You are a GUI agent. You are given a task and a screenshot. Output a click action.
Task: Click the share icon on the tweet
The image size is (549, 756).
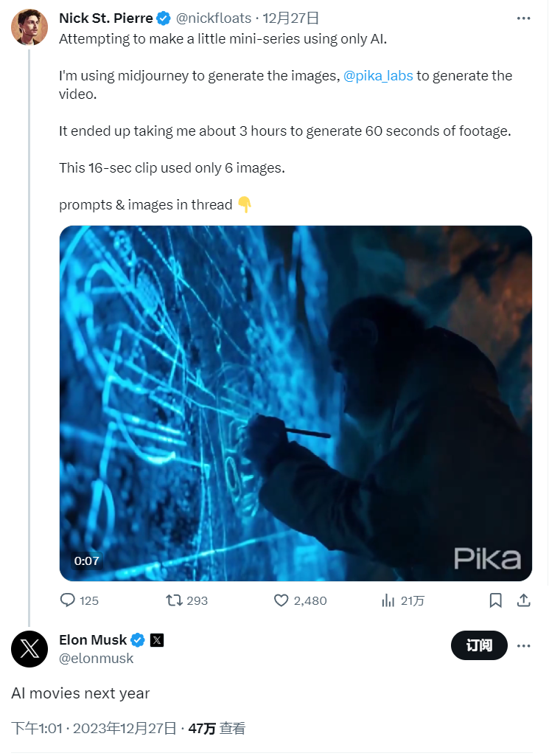click(x=523, y=600)
